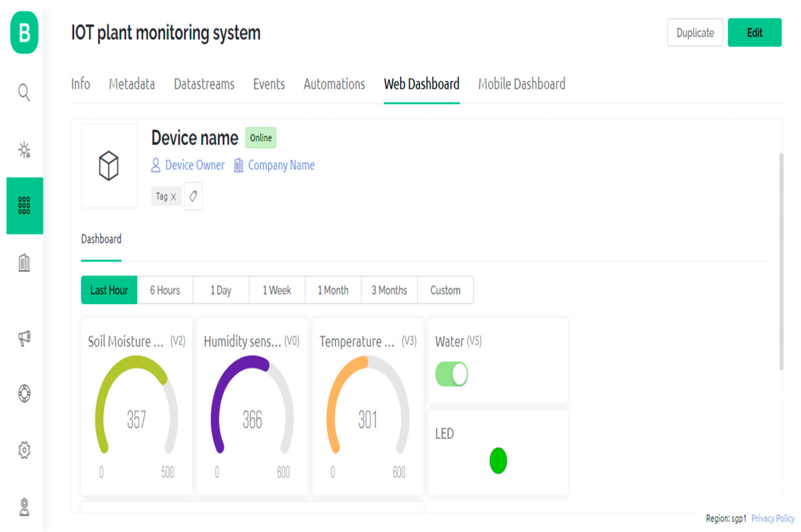Click the megaphone announcements icon
The height and width of the screenshot is (532, 801).
[x=24, y=338]
